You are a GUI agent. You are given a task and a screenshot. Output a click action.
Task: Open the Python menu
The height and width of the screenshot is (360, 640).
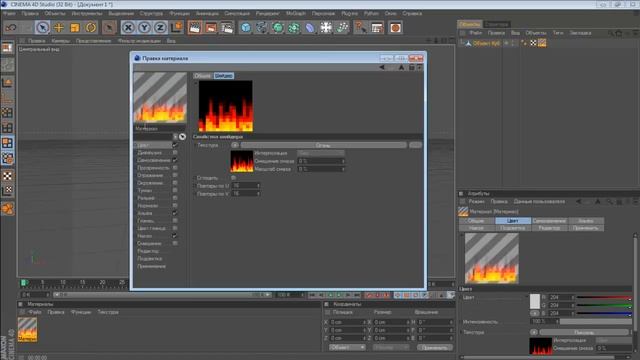(371, 13)
